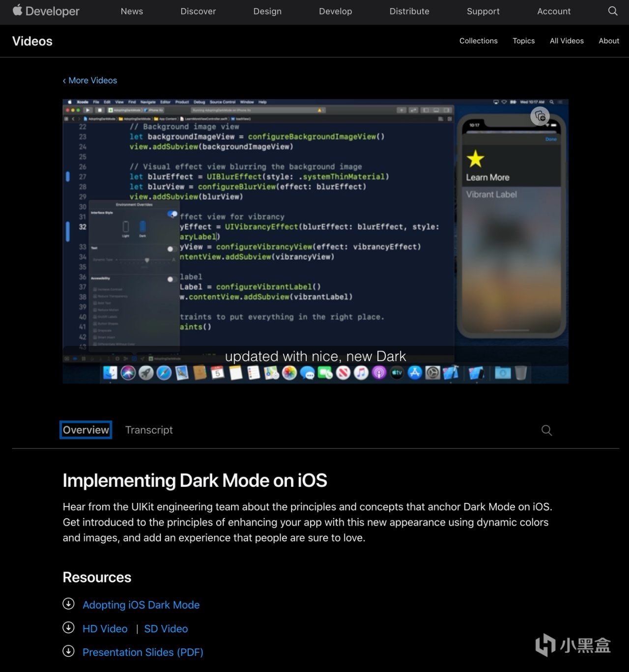The image size is (629, 672).
Task: Click the Trash icon in the Dock
Action: click(x=521, y=373)
